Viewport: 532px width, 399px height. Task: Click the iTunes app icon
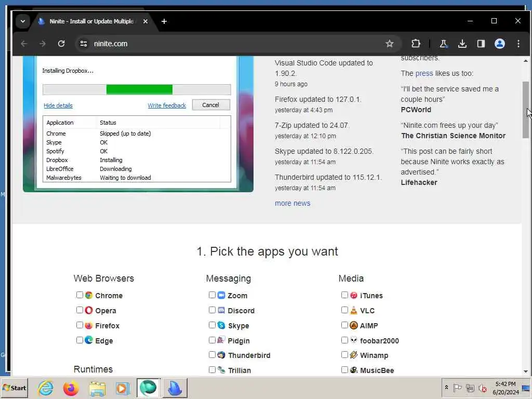(353, 295)
